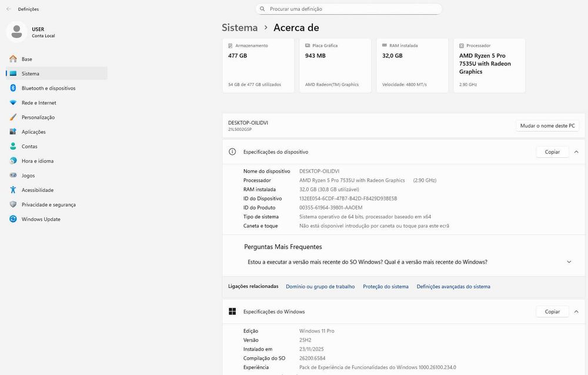The height and width of the screenshot is (375, 588).
Task: Click the Rede e Internet wifi icon
Action: [x=13, y=102]
